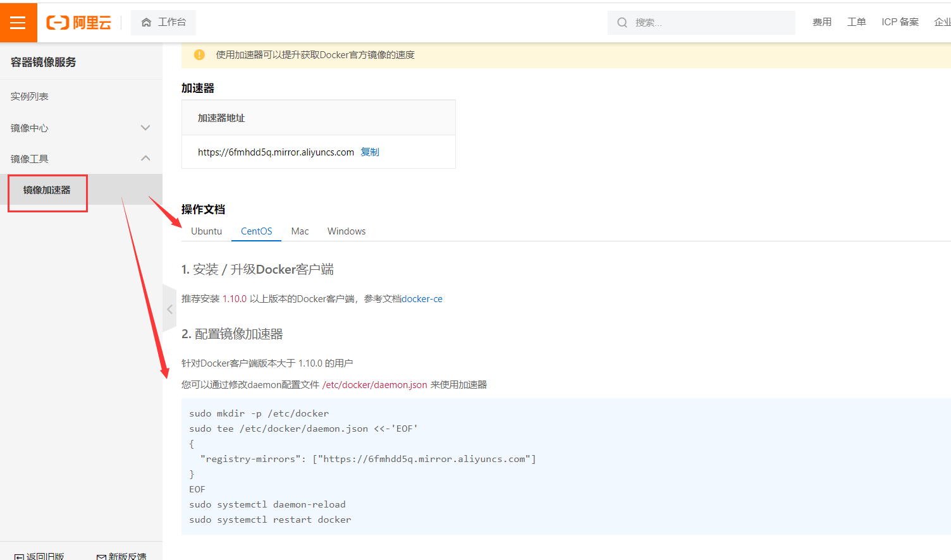The image size is (951, 560).
Task: Click the '1. 安装 / 升级Docker客户端' heading
Action: point(257,270)
